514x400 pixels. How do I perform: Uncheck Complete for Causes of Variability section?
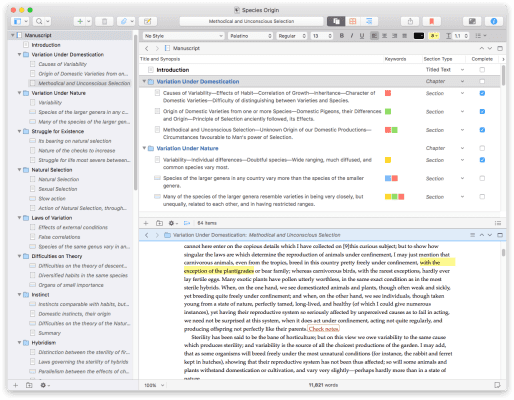(x=482, y=93)
